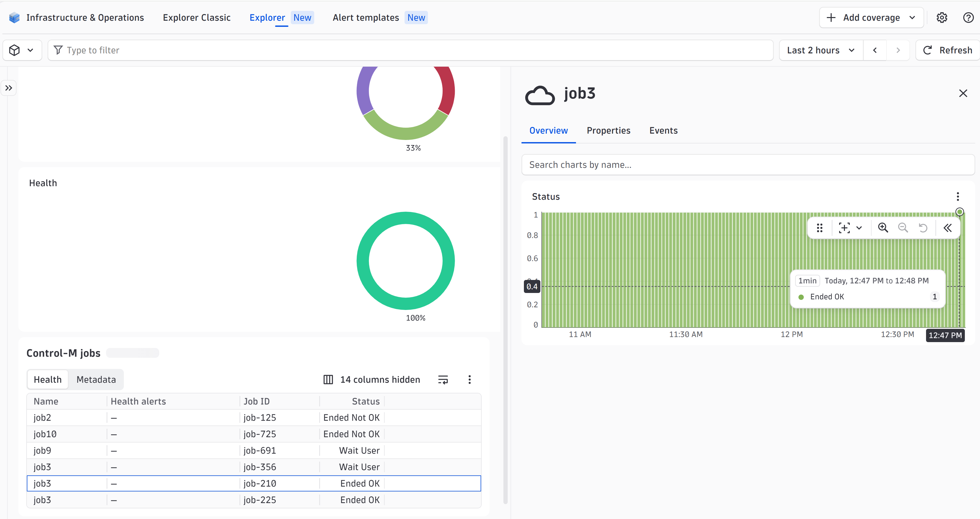Viewport: 980px width, 519px height.
Task: Sort by the Name column header
Action: pyautogui.click(x=46, y=401)
